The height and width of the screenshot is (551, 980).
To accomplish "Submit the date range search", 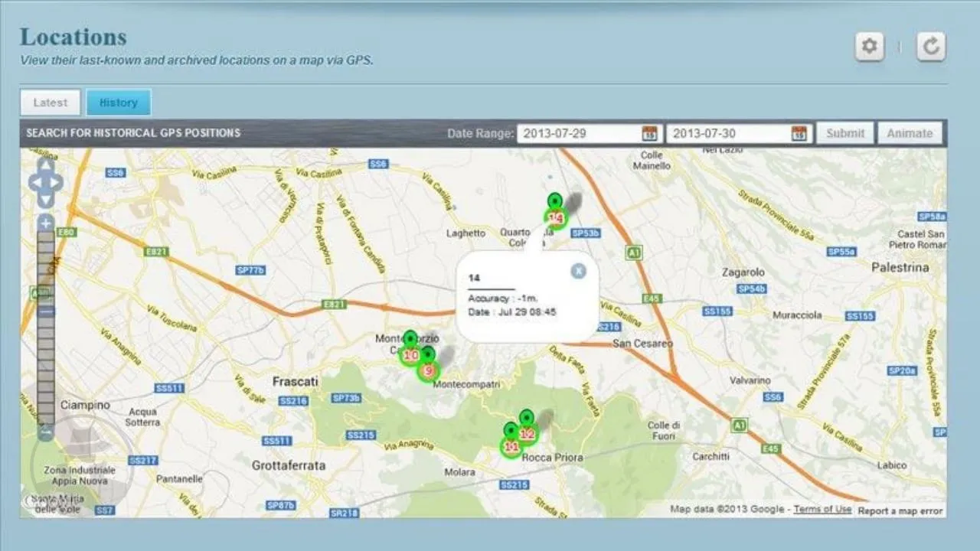I will pyautogui.click(x=845, y=133).
